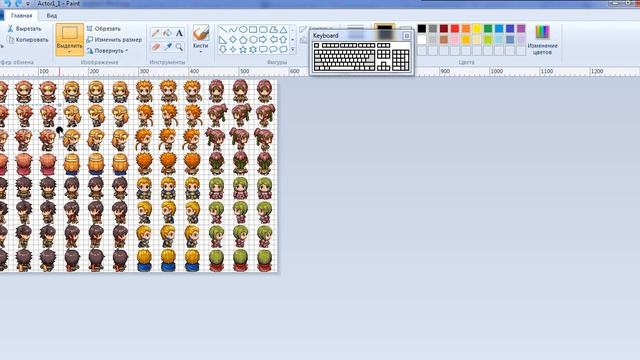This screenshot has width=640, height=360.
Task: Pick the yellow color swatch
Action: pos(477,28)
